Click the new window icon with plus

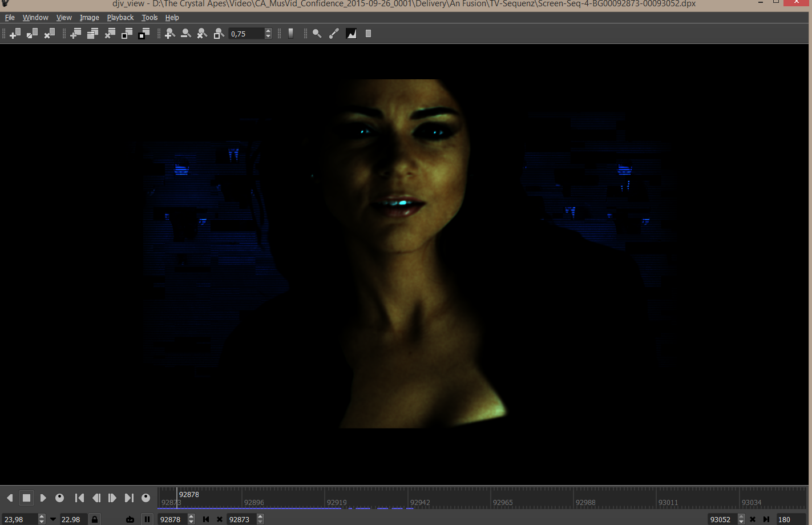(x=15, y=34)
